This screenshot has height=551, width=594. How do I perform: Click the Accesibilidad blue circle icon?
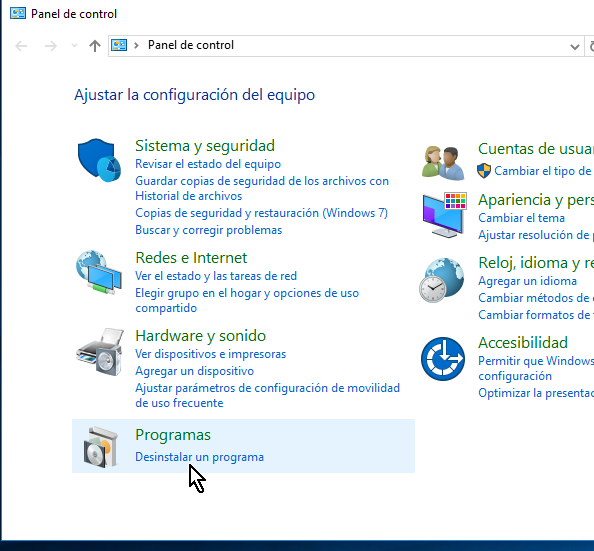(x=443, y=358)
